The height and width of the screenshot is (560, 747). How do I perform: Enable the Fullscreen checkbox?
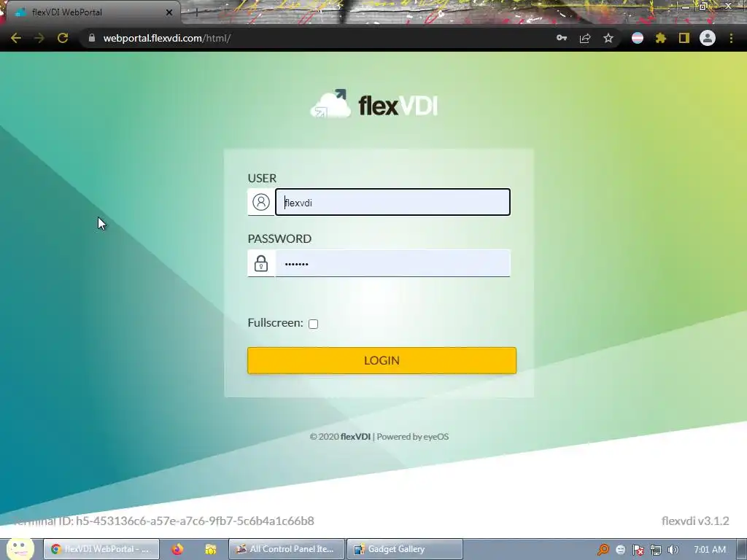pos(313,324)
